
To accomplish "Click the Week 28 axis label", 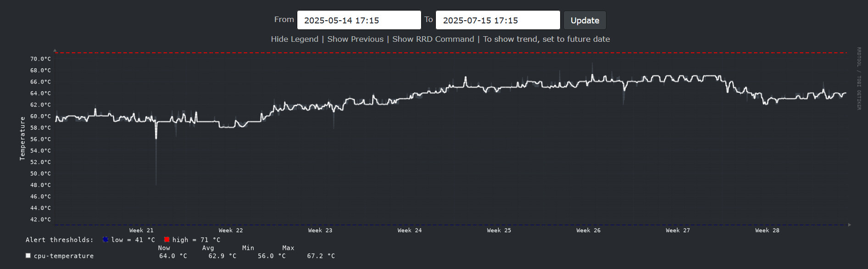I will tap(767, 230).
